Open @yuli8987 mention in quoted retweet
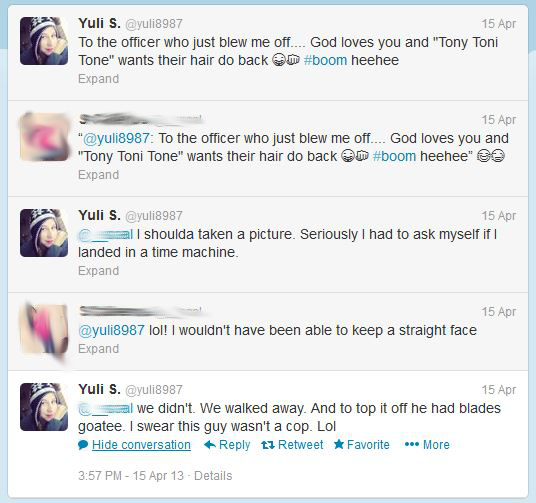 (x=116, y=138)
